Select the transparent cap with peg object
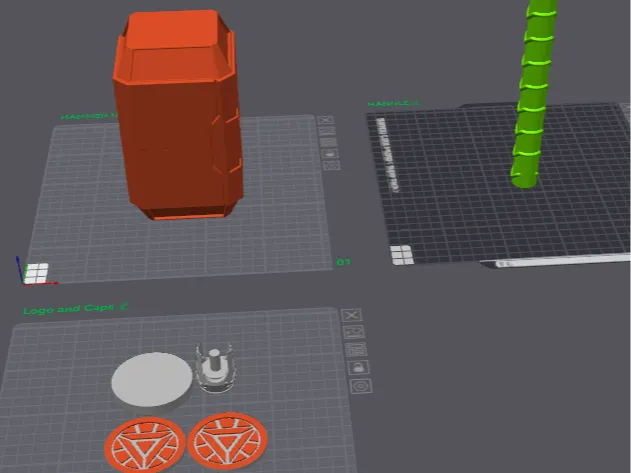Viewport: 631px width, 473px height. tap(216, 368)
